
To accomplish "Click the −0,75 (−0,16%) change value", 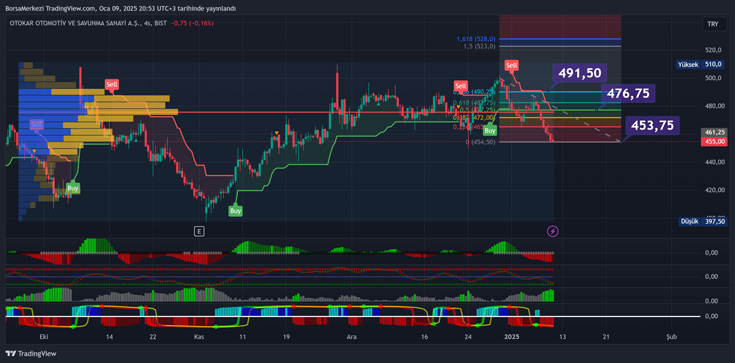I will [x=192, y=23].
